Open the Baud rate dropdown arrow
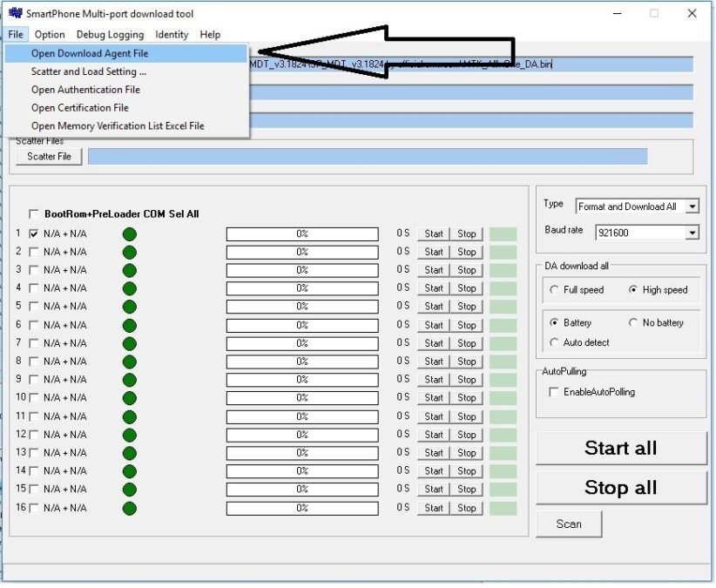The image size is (716, 588). (692, 233)
